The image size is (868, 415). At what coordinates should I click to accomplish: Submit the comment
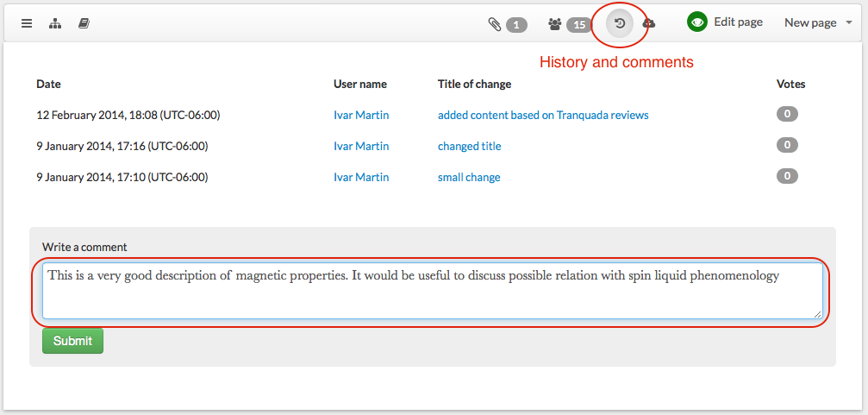coord(72,341)
